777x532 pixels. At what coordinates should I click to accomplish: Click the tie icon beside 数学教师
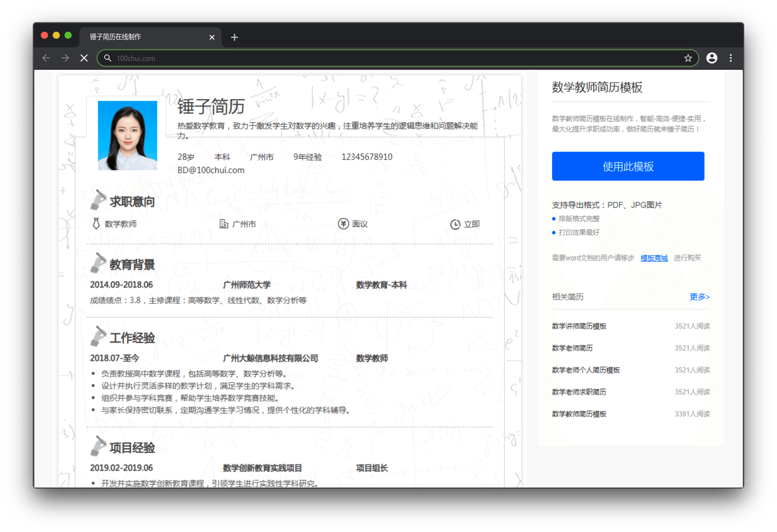[x=96, y=224]
